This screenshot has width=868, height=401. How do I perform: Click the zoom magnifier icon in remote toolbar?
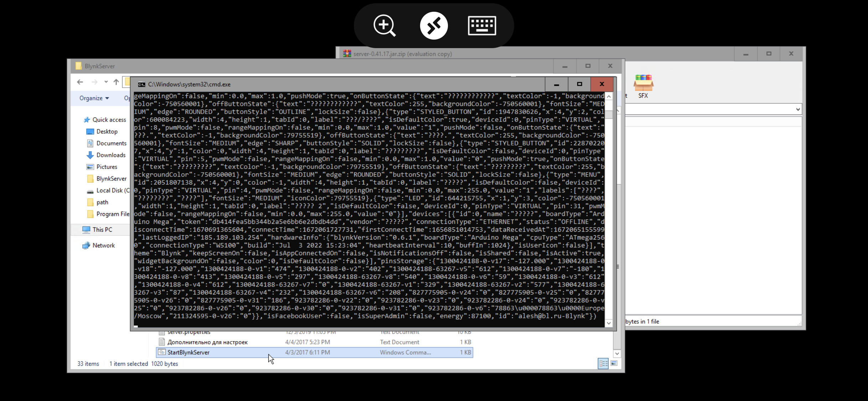384,26
